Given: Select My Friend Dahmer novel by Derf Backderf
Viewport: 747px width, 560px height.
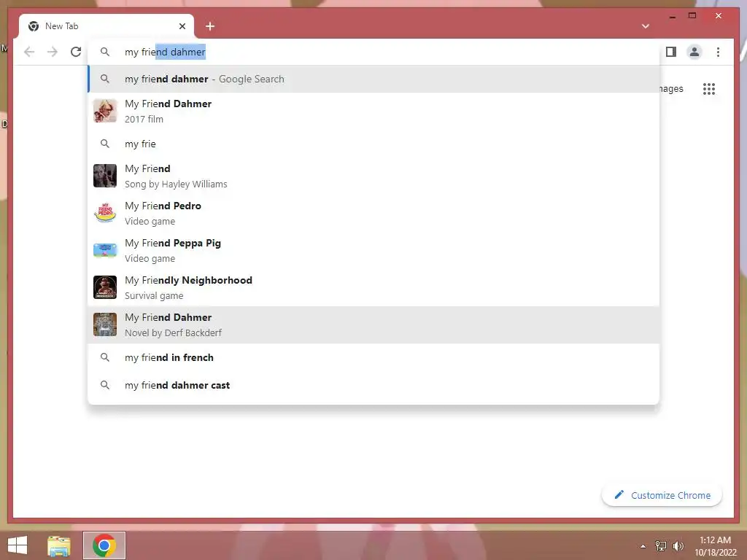Looking at the screenshot, I should point(374,324).
